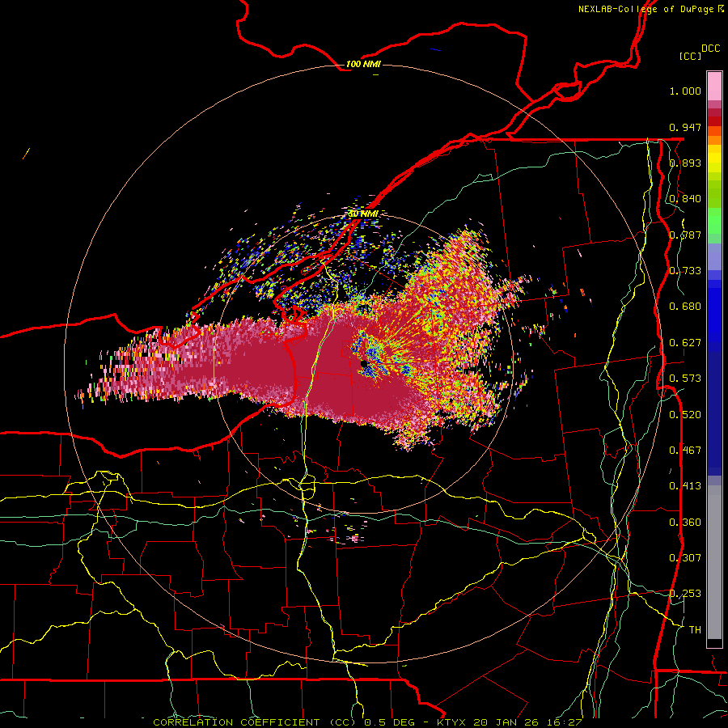Pick the bright green color bar segment
The image size is (728, 728).
tap(714, 221)
